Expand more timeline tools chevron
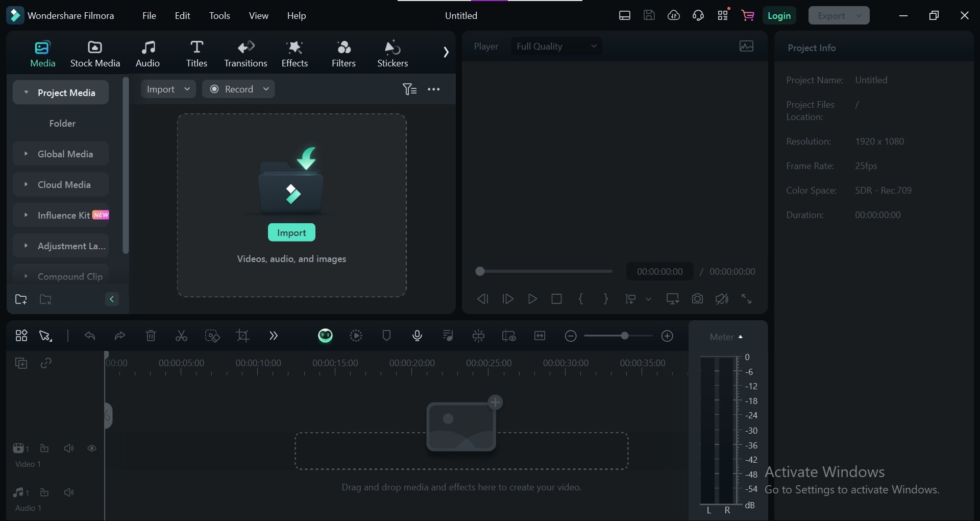980x521 pixels. [273, 336]
